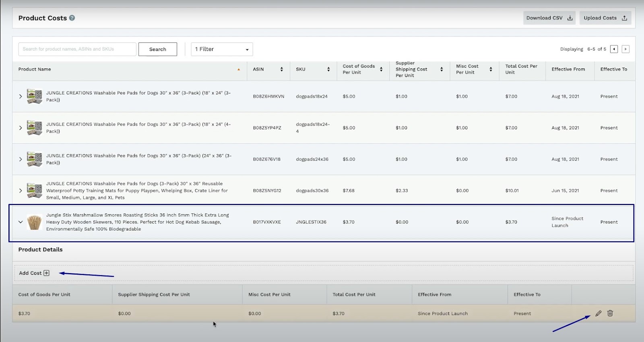The width and height of the screenshot is (644, 342).
Task: Select ASIN B08Z6HMKVN cell
Action: 268,96
